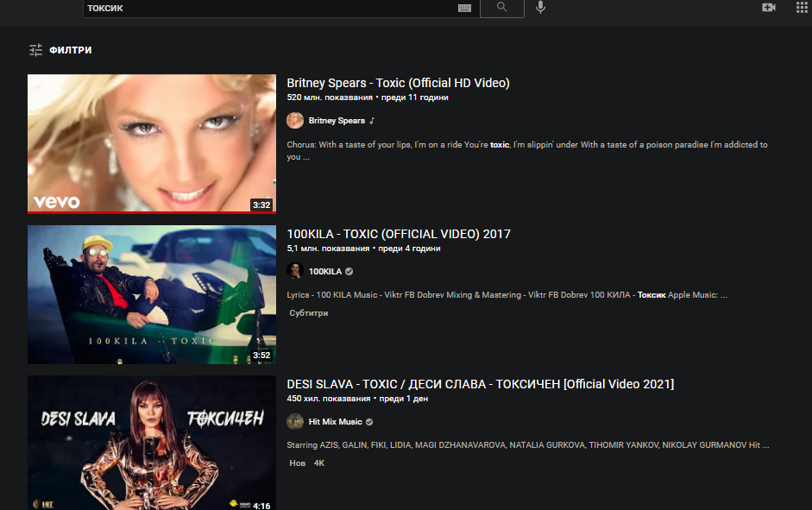The height and width of the screenshot is (510, 812).
Task: Click the virtual keyboard icon in search box
Action: click(x=464, y=8)
